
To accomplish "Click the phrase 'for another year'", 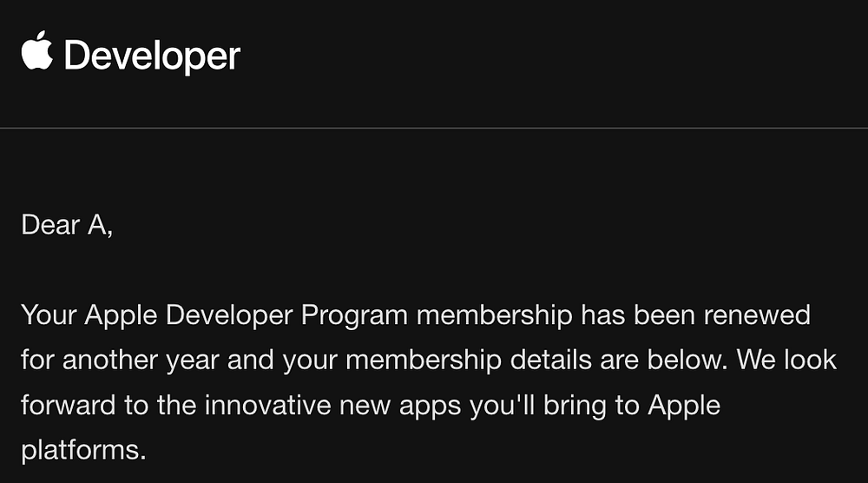I will (120, 361).
